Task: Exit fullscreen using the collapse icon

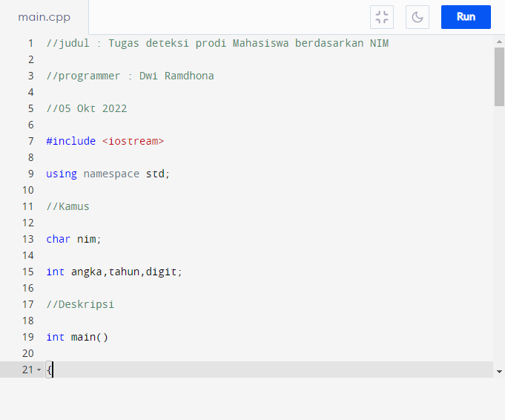Action: [x=382, y=17]
